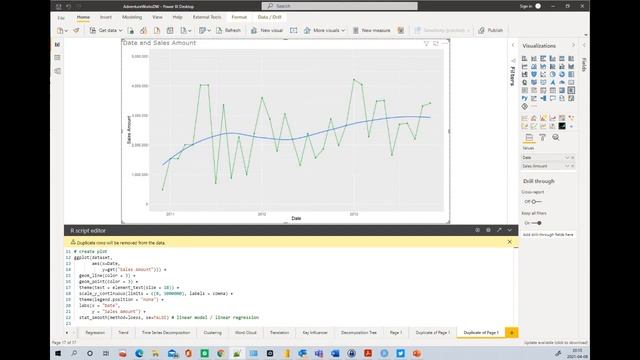The width and height of the screenshot is (640, 360).
Task: Click the filter icon on visual header
Action: point(426,43)
